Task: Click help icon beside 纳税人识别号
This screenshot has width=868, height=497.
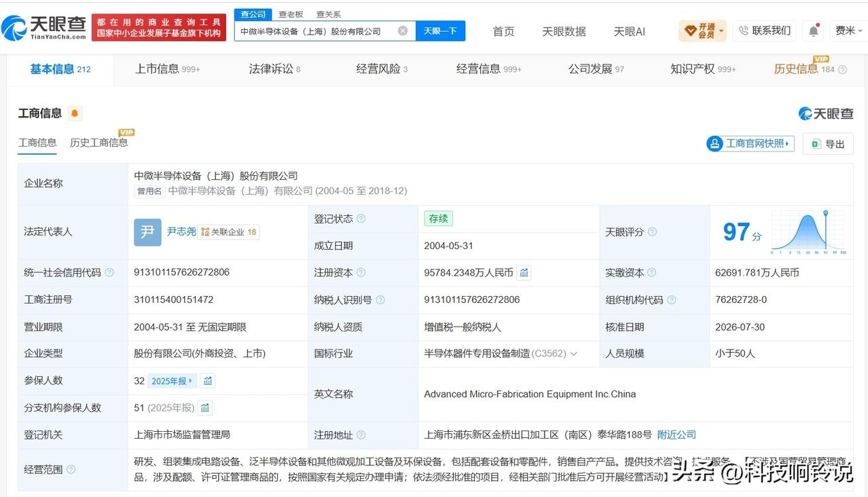Action: pos(380,300)
